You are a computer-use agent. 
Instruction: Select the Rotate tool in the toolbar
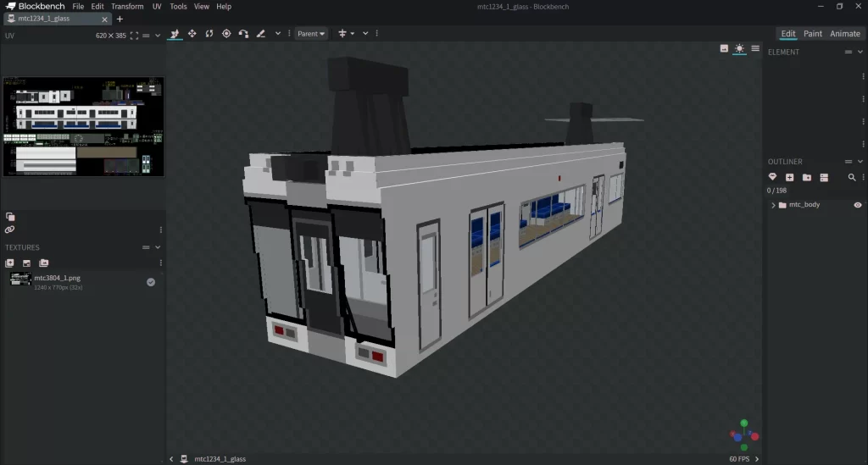pos(209,34)
